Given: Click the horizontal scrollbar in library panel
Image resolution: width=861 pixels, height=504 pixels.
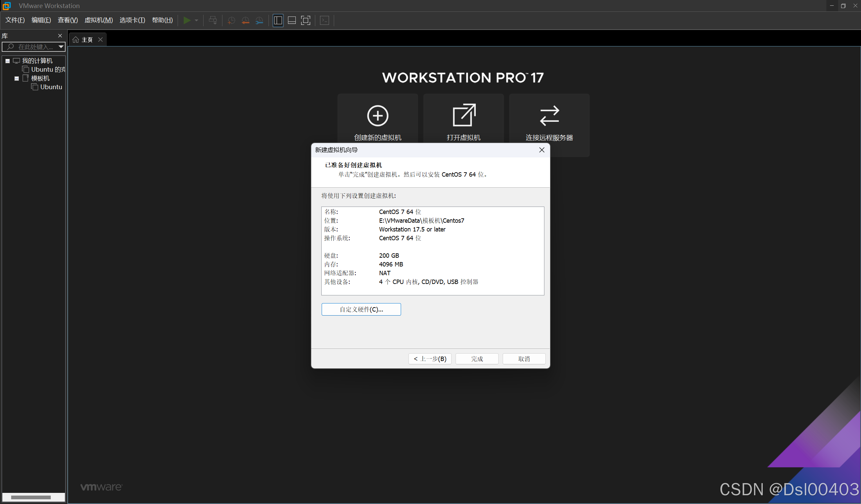Looking at the screenshot, I should coord(31,497).
